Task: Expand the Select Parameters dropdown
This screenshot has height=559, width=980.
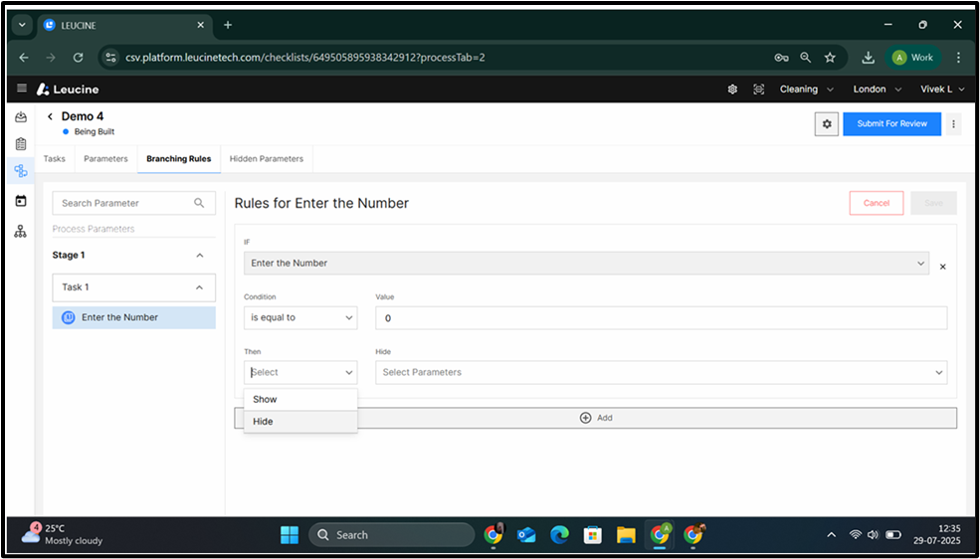Action: pyautogui.click(x=661, y=372)
